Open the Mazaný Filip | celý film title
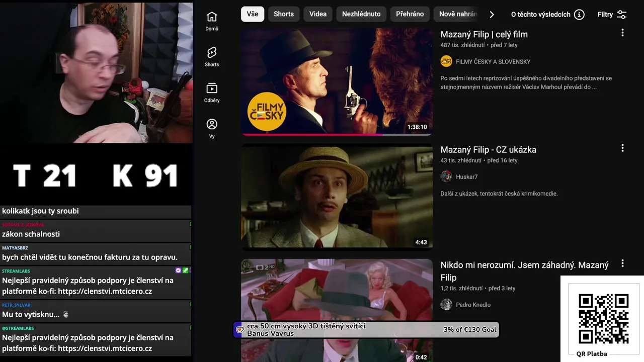 coord(484,34)
